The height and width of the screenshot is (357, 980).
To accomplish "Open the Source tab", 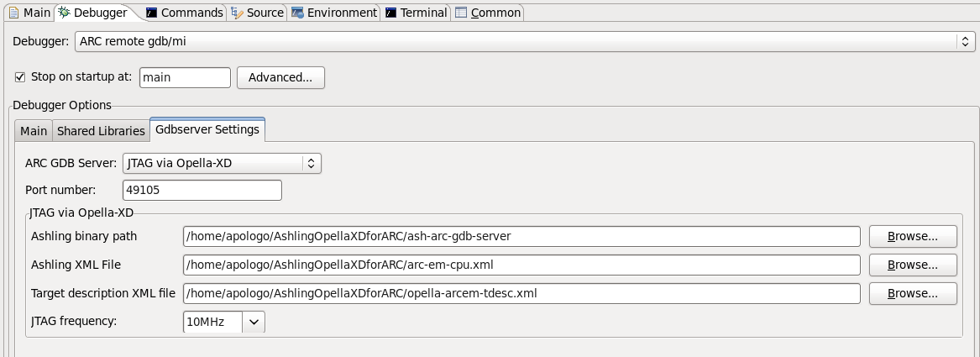I will (258, 13).
